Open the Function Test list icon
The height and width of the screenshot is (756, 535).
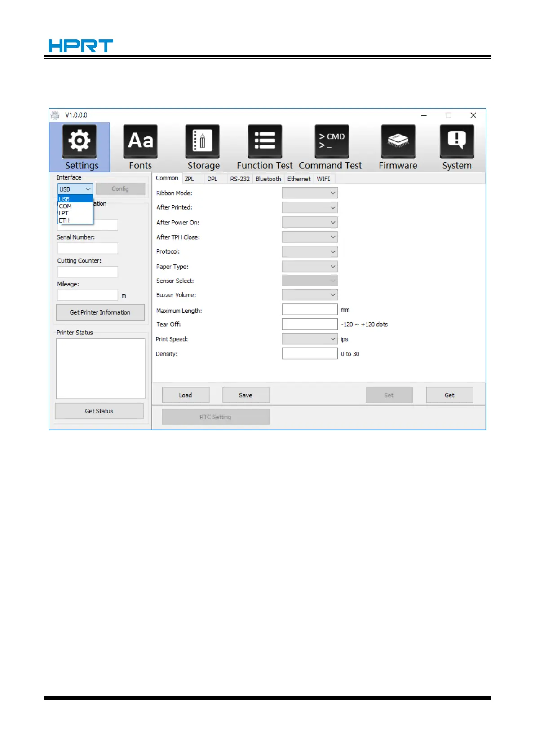(265, 141)
